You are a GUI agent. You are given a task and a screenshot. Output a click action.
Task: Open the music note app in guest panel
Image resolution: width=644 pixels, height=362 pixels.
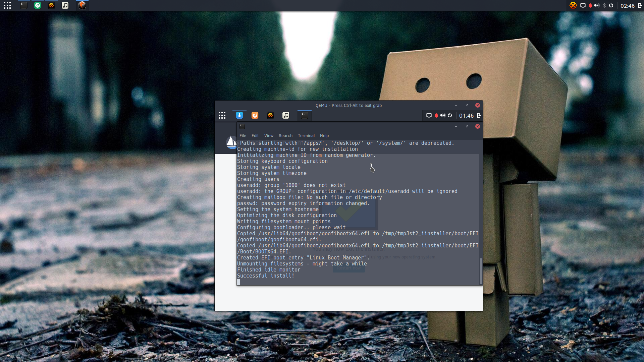[286, 115]
